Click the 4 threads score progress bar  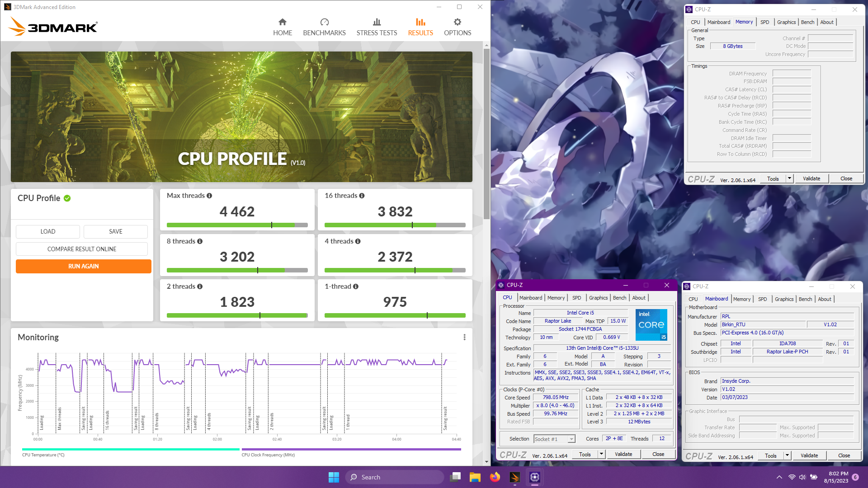coord(395,270)
